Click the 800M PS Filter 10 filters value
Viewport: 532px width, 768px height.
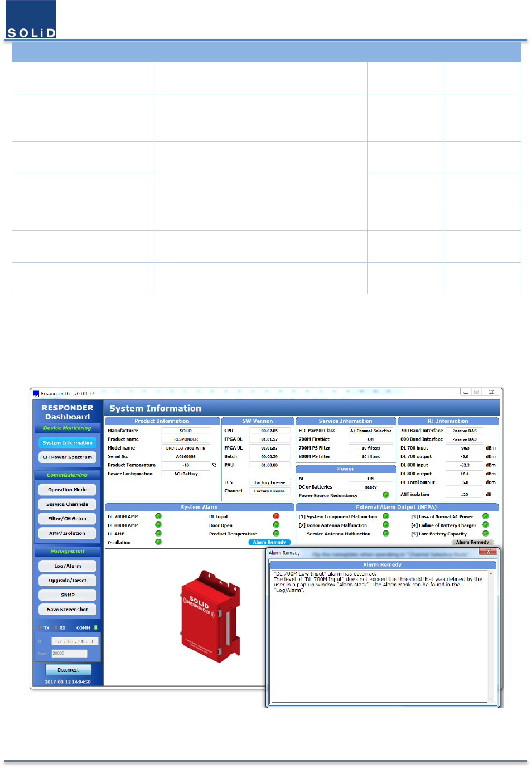point(371,457)
